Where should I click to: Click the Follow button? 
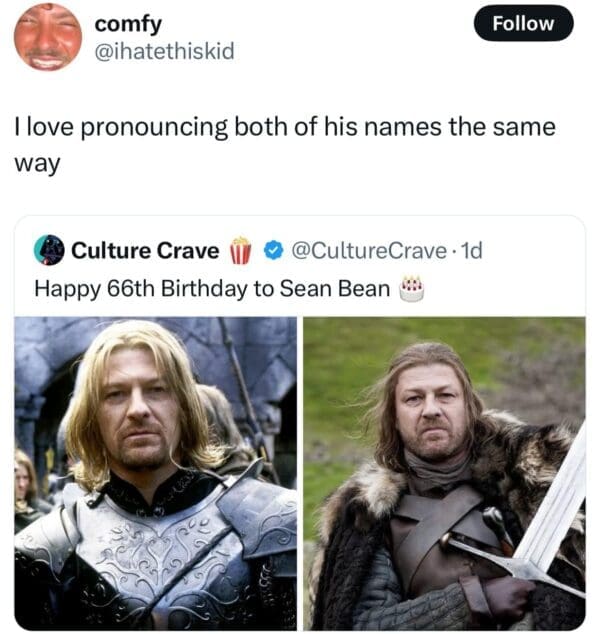click(523, 23)
